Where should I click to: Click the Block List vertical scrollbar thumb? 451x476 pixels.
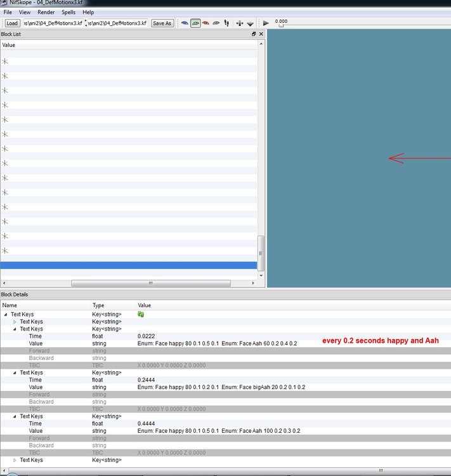pos(261,253)
